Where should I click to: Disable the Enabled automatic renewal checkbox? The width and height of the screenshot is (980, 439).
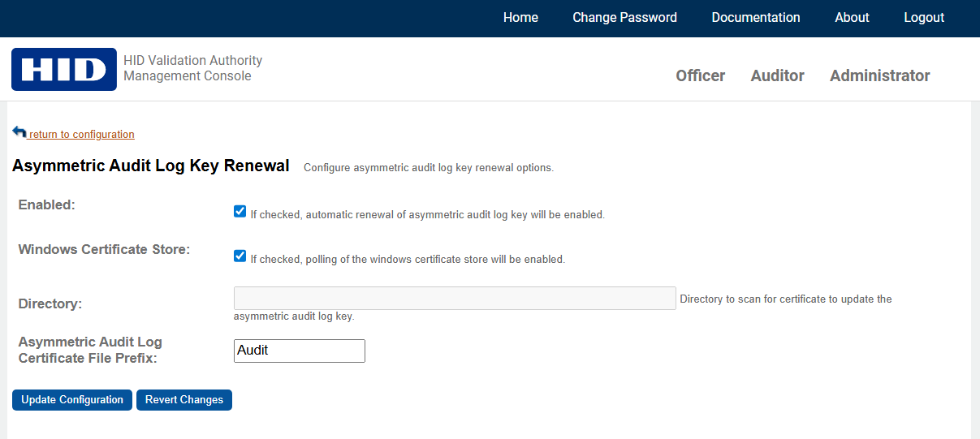tap(240, 212)
